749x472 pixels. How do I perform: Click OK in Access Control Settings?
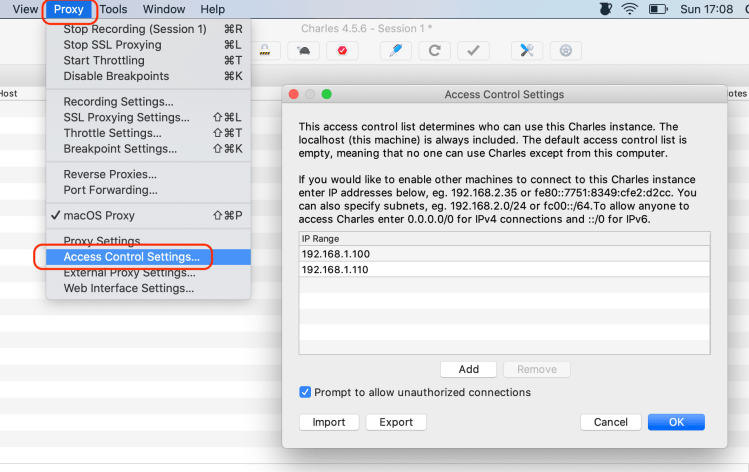pyautogui.click(x=676, y=422)
